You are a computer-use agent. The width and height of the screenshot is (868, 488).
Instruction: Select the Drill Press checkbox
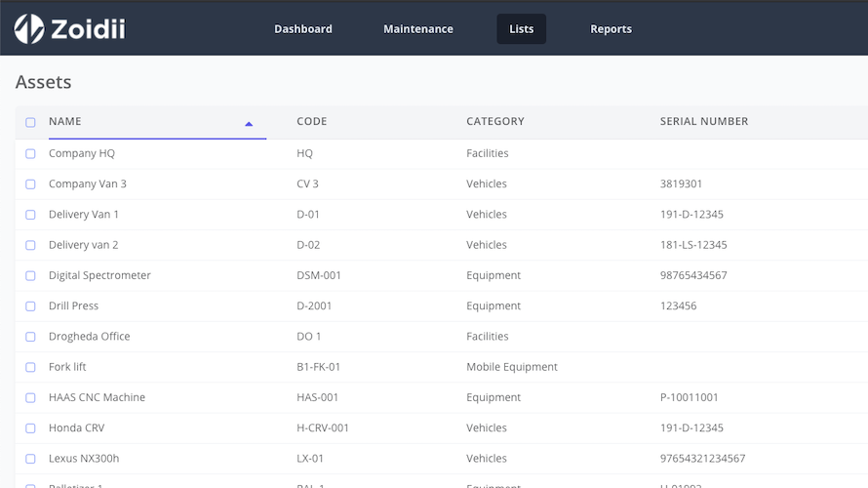coord(30,305)
